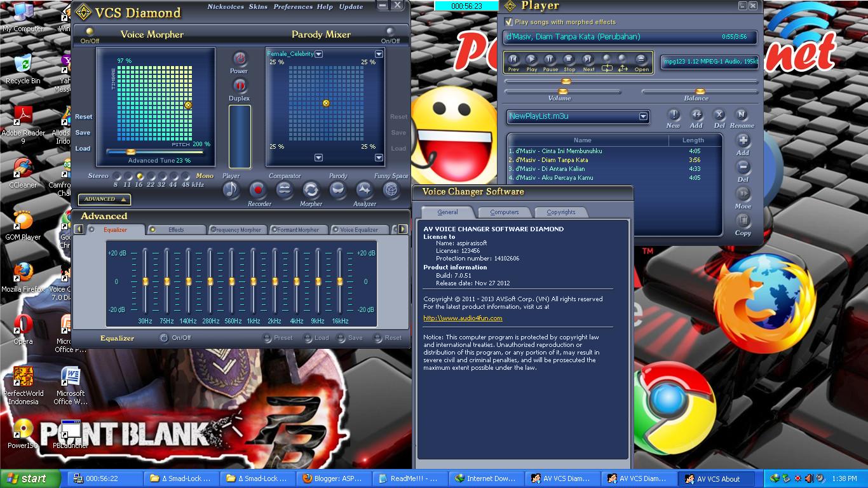868x488 pixels.
Task: Open the Preferences menu
Action: tap(293, 7)
